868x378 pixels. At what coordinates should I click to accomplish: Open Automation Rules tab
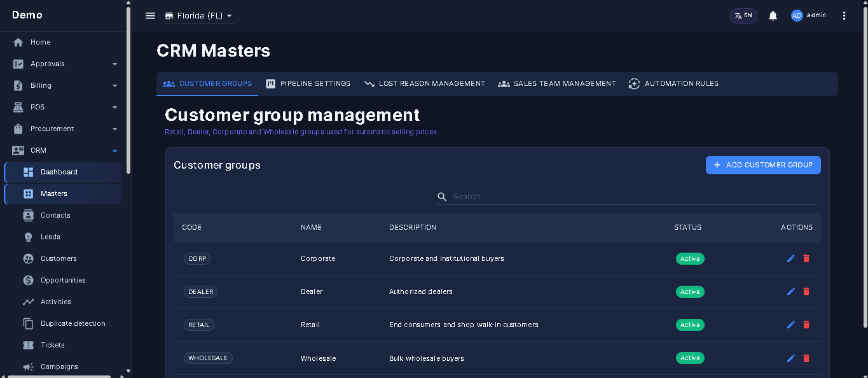click(673, 83)
